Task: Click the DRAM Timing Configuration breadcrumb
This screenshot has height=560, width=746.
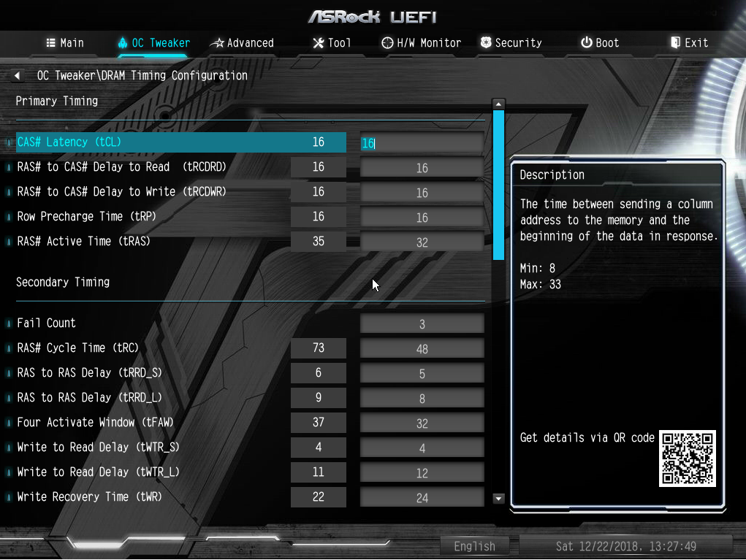Action: click(142, 76)
